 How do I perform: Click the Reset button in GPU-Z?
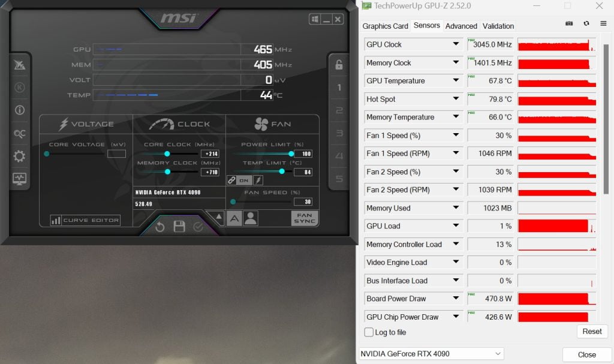(592, 332)
